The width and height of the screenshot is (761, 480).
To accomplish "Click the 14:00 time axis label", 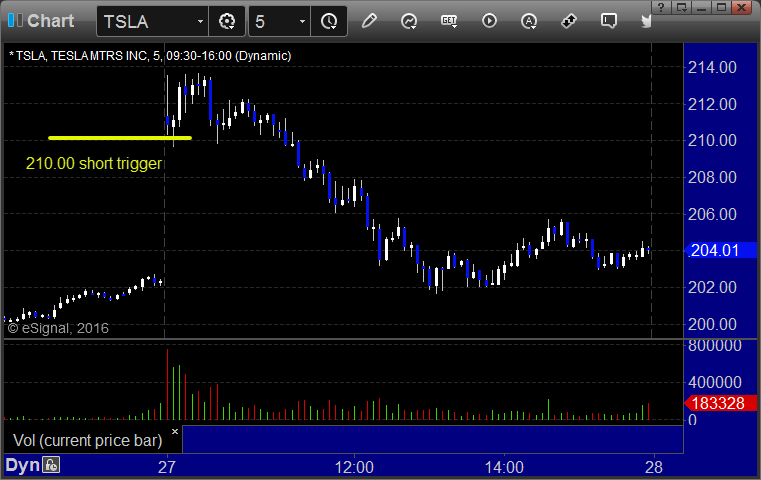I will tap(504, 467).
